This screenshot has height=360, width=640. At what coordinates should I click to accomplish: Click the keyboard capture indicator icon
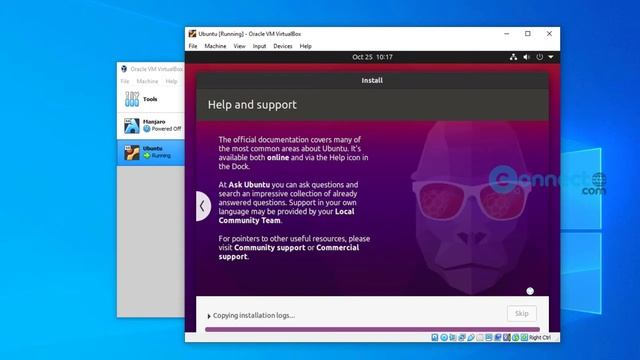tap(524, 338)
